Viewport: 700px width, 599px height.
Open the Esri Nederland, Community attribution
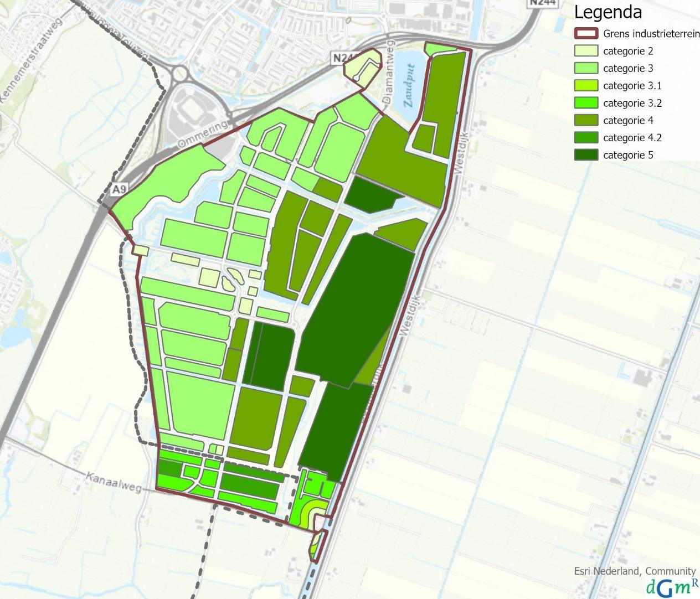[635, 571]
